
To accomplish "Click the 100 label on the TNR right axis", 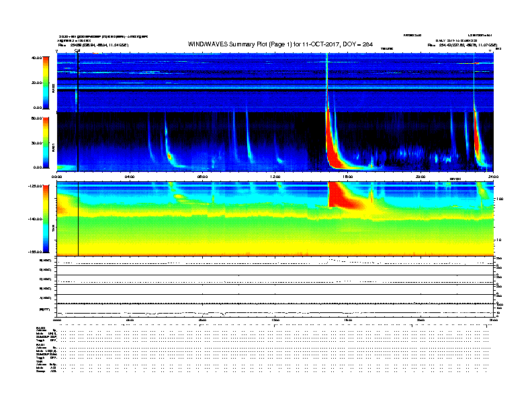I will click(x=500, y=199).
